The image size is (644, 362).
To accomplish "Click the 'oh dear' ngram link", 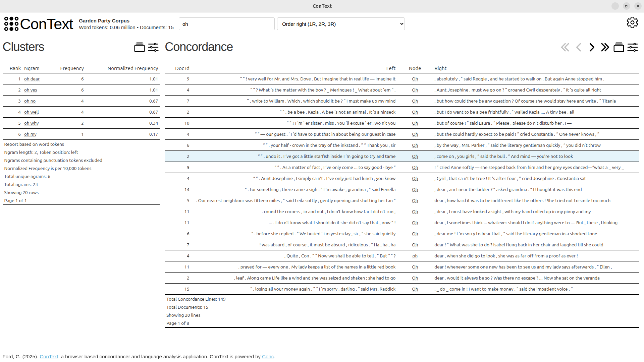I will [32, 79].
